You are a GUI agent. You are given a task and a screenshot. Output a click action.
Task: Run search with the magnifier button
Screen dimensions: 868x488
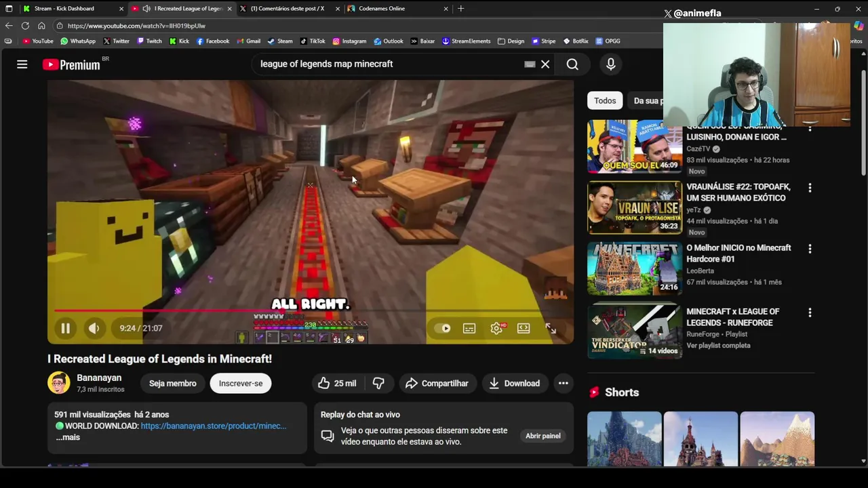(x=572, y=64)
